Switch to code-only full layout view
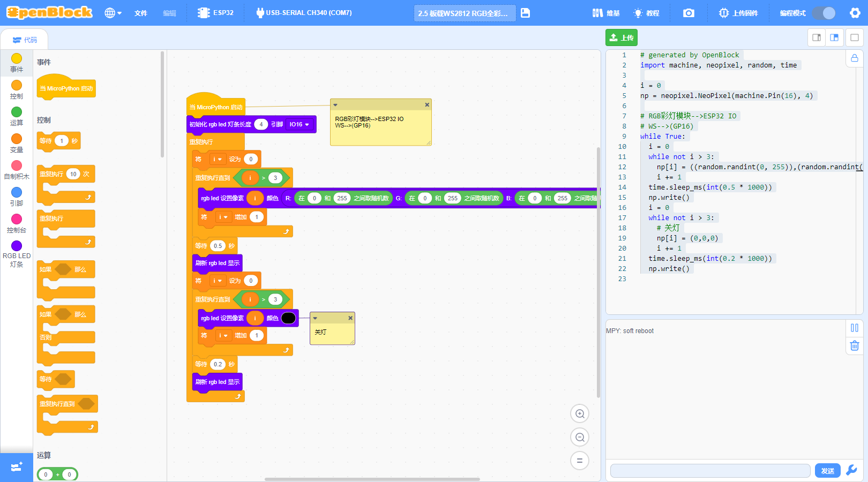 (855, 37)
